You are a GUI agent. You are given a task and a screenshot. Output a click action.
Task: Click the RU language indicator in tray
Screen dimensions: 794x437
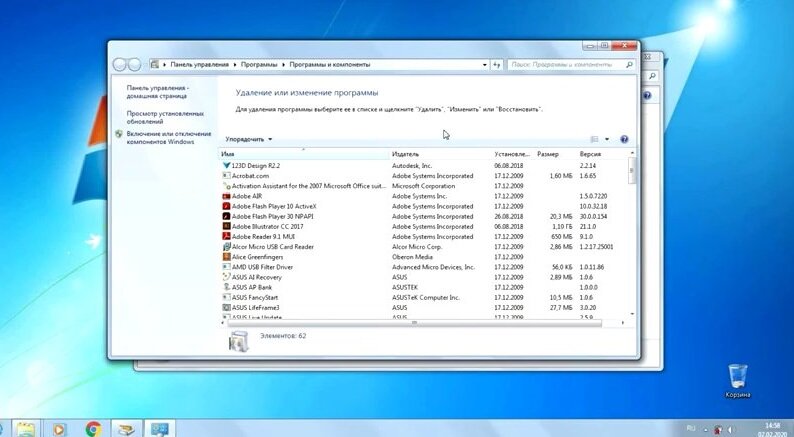(691, 428)
